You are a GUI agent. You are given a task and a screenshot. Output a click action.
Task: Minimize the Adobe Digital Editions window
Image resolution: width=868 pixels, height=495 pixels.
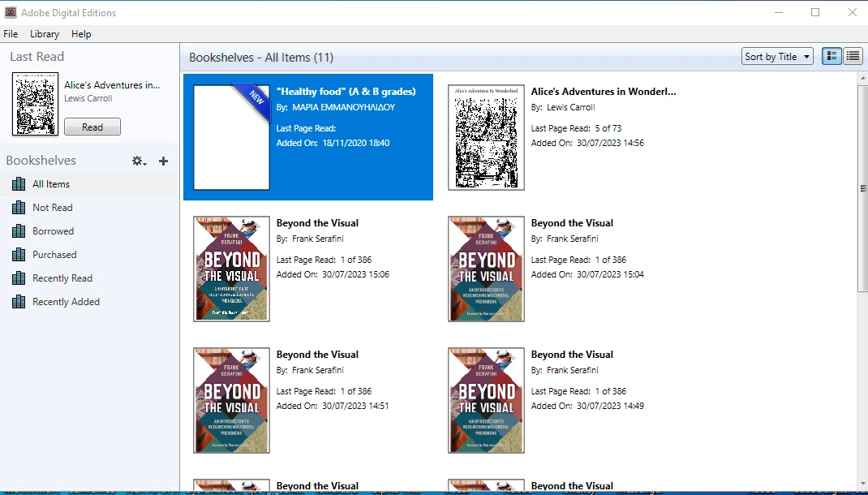(x=779, y=12)
